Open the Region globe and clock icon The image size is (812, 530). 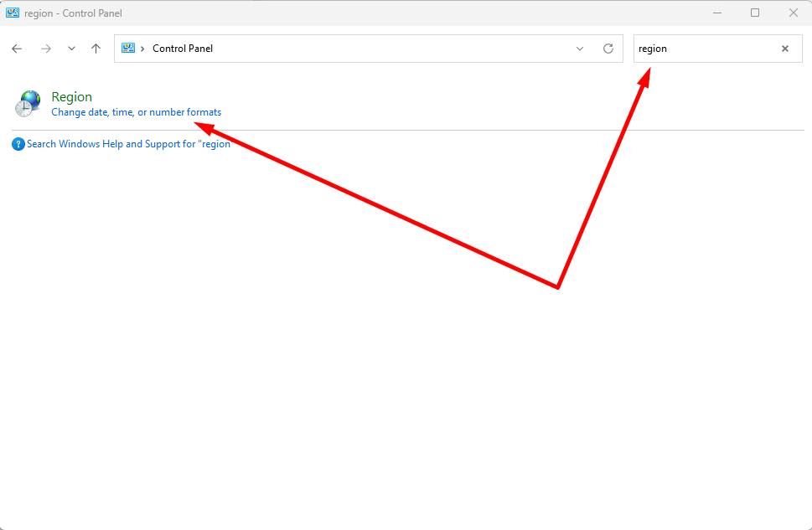click(x=29, y=103)
